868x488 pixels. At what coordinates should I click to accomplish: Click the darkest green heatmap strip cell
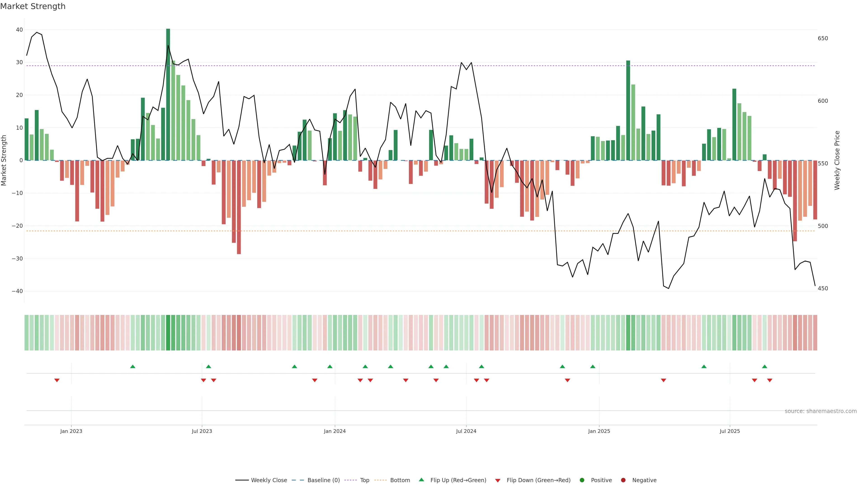[x=168, y=332]
